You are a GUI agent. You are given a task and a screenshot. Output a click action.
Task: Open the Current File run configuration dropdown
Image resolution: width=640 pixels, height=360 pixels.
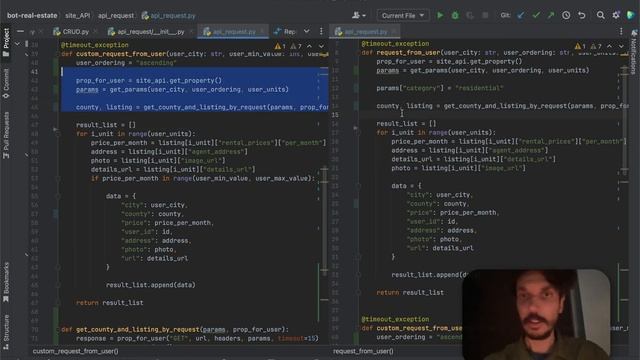click(403, 16)
